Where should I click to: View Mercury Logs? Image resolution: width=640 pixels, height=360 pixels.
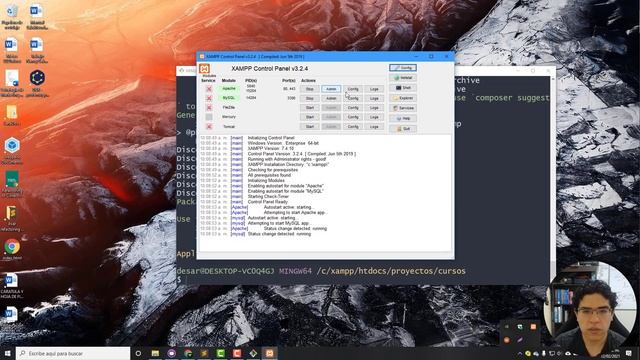click(374, 117)
